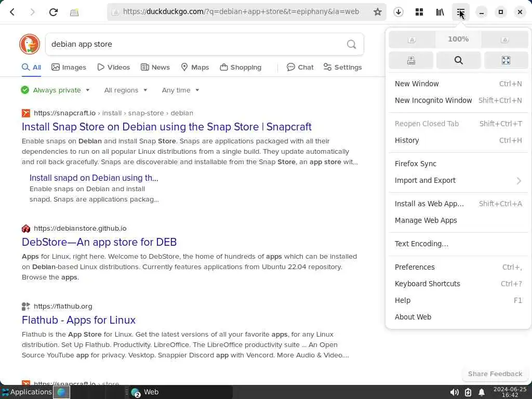Click the https://flathub.org URL
Viewport: 532px width, 399px height.
click(x=63, y=307)
